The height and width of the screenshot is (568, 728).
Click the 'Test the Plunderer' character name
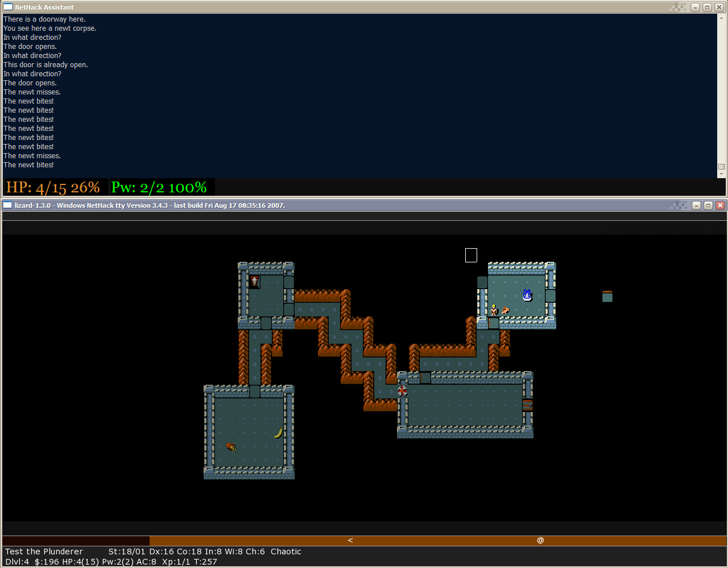(x=44, y=551)
